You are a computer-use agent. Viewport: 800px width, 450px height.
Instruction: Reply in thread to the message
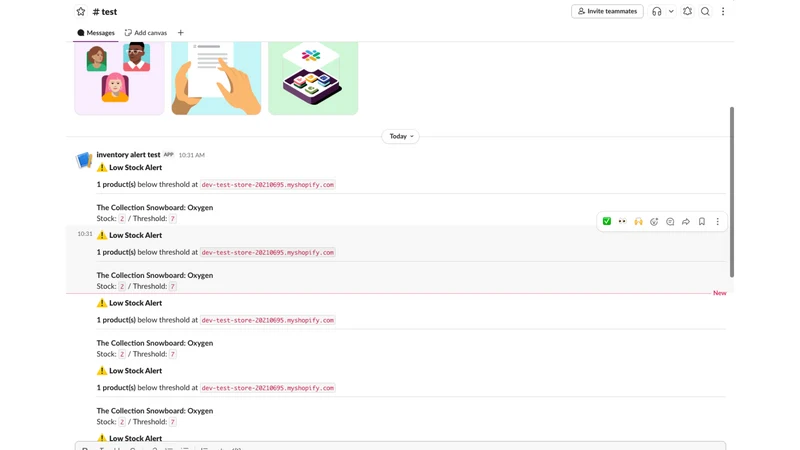pyautogui.click(x=670, y=221)
